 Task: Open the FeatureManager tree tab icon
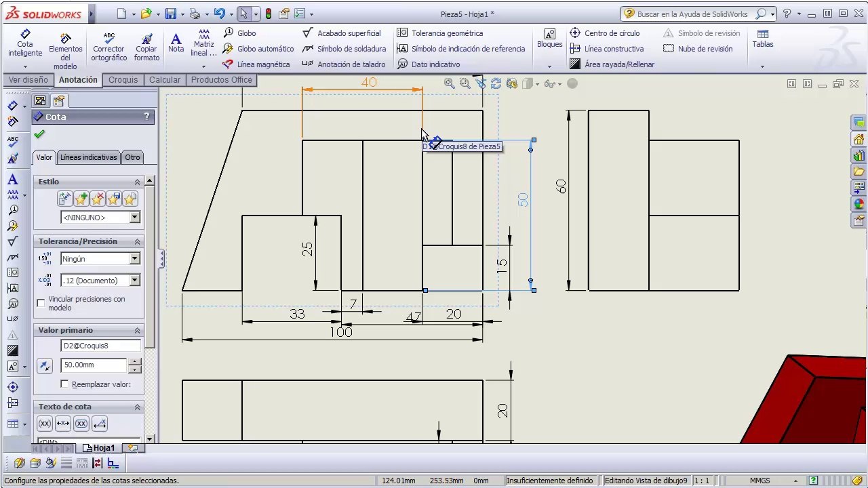pyautogui.click(x=40, y=101)
